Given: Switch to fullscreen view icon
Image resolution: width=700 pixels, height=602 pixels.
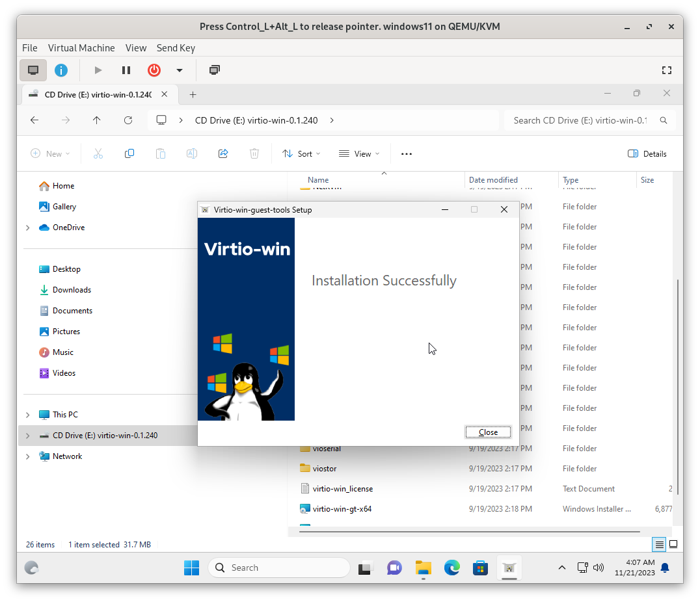Looking at the screenshot, I should [x=667, y=70].
